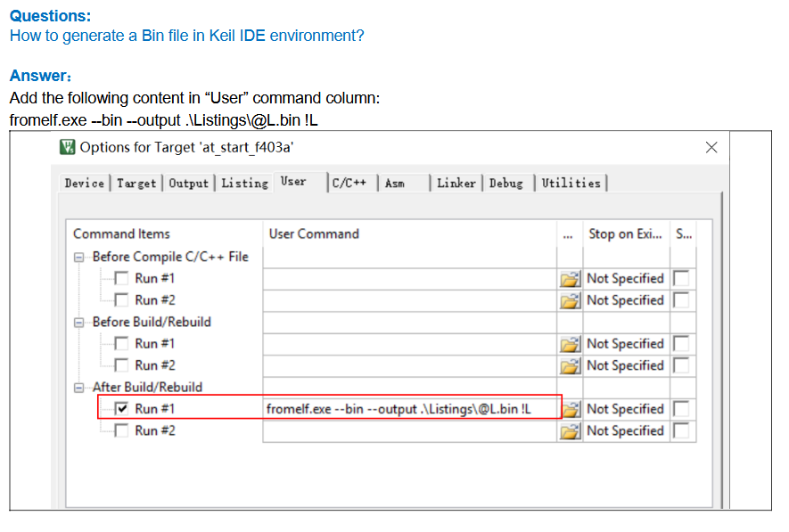Image resolution: width=789 pixels, height=532 pixels.
Task: Open folder browse for Before Build Run #2
Action: (570, 365)
